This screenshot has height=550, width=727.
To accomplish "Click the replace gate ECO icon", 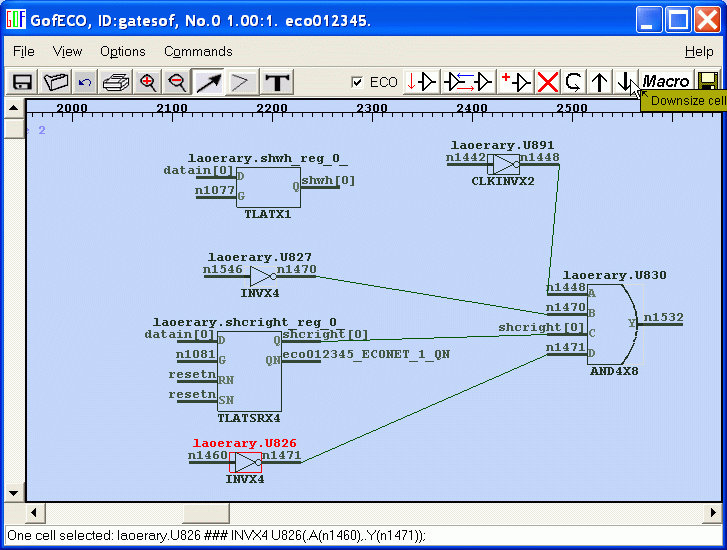I will pos(468,83).
